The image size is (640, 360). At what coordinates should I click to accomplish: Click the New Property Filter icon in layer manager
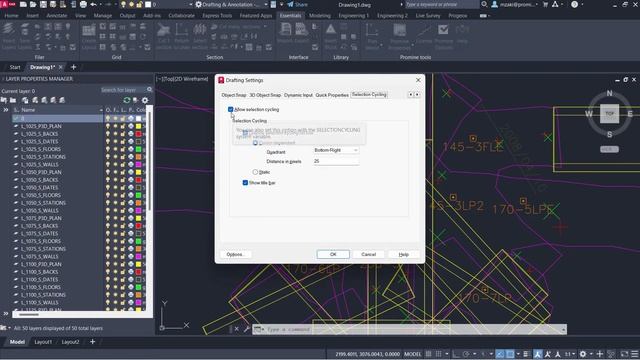(4, 100)
